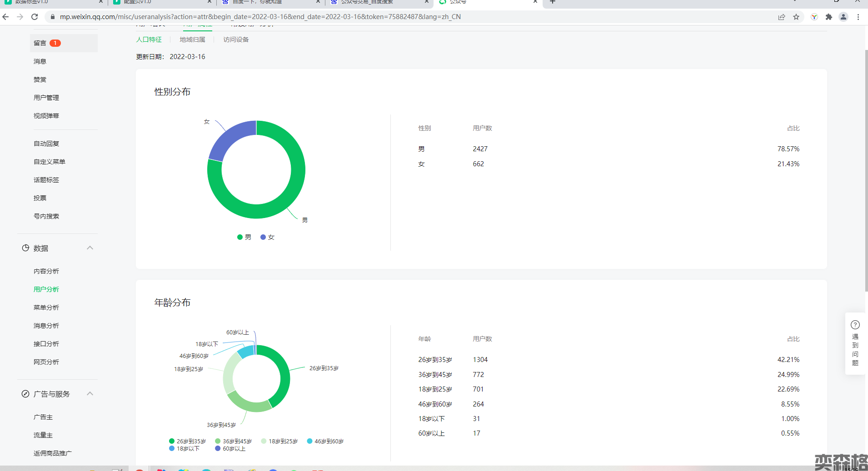
Task: Click the browser reload icon
Action: click(35, 17)
